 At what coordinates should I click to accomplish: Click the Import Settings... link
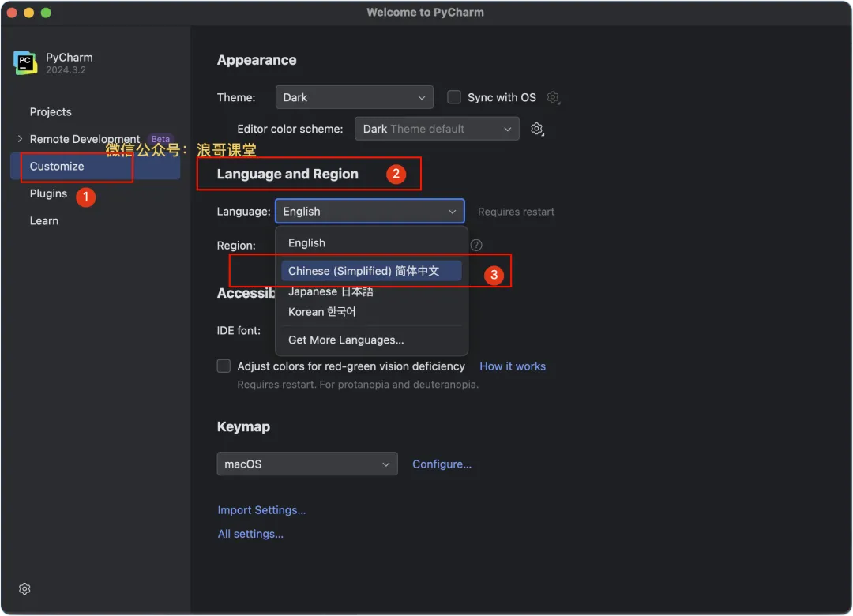coord(261,510)
